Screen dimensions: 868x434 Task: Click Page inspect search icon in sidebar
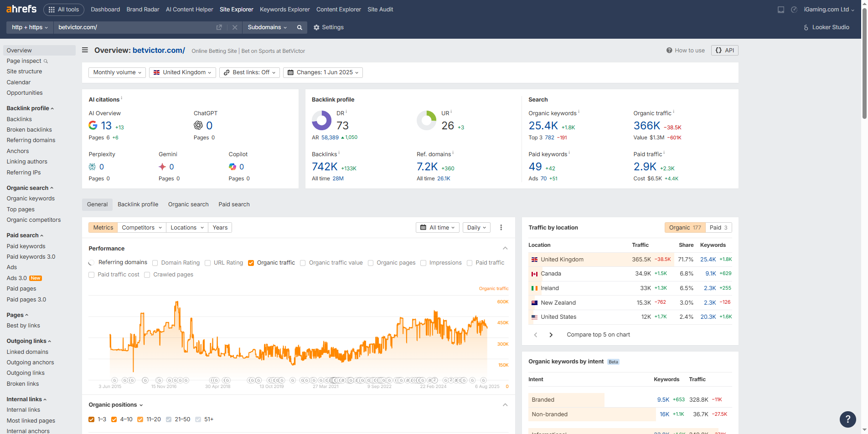[46, 61]
